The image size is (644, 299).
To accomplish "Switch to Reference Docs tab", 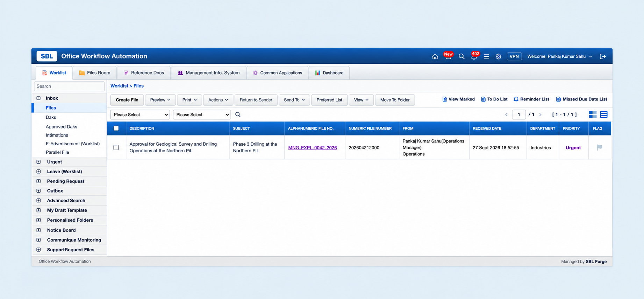I will click(144, 73).
